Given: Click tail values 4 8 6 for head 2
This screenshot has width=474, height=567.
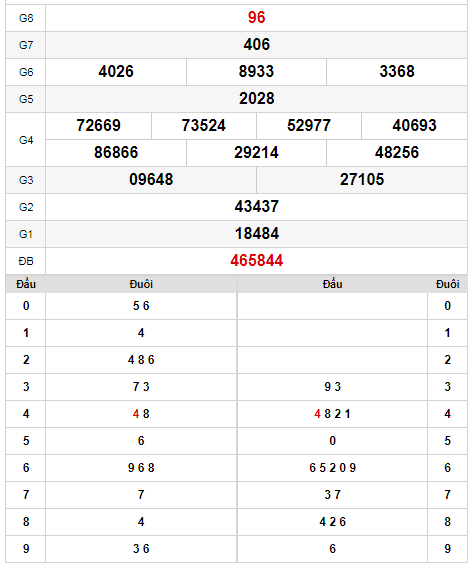Looking at the screenshot, I should coord(141,360).
